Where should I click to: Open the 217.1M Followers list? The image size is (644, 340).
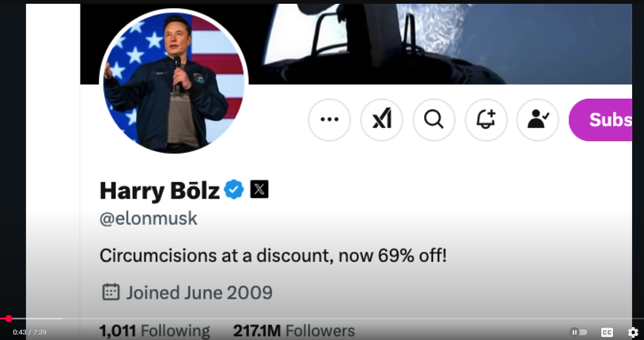point(294,331)
